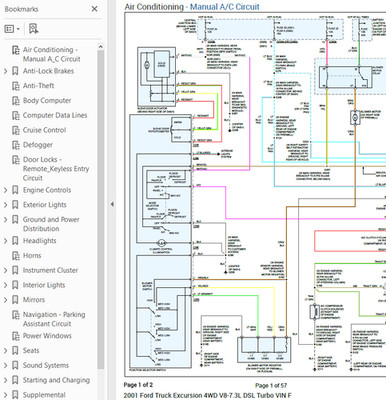The image size is (386, 400).
Task: Select the Sound Systems bookmark
Action: pos(46,365)
